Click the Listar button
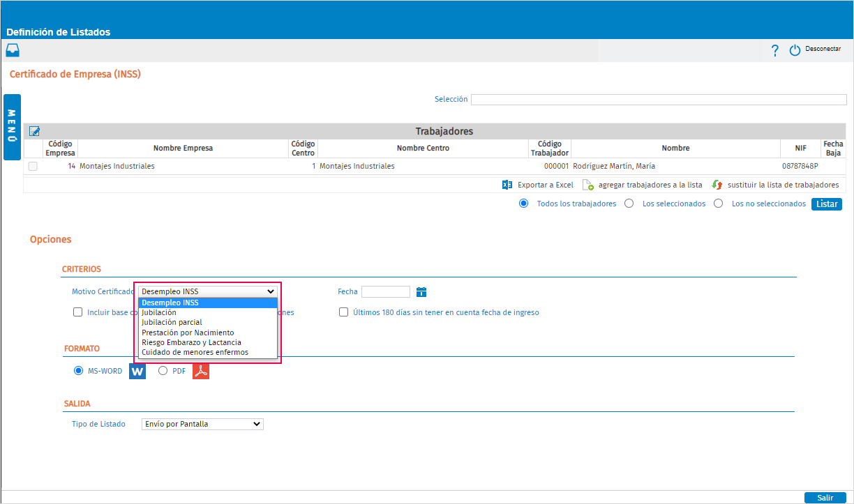 [x=827, y=204]
